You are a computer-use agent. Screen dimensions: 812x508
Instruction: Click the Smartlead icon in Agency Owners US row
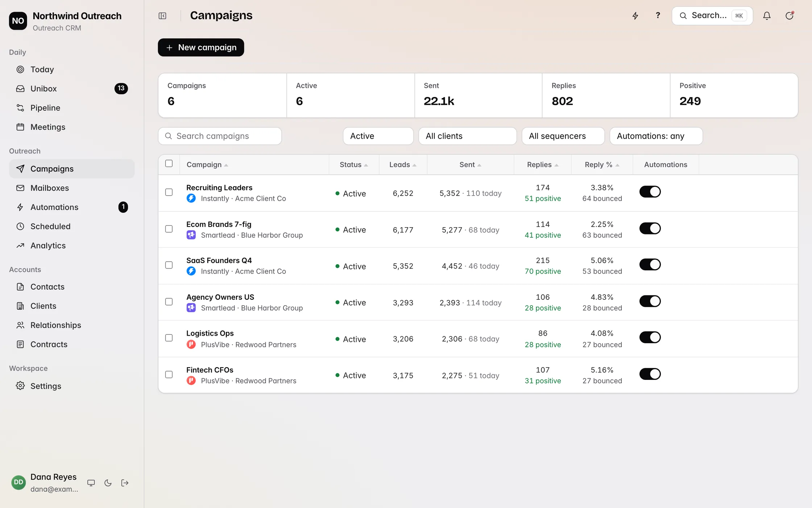click(x=191, y=308)
